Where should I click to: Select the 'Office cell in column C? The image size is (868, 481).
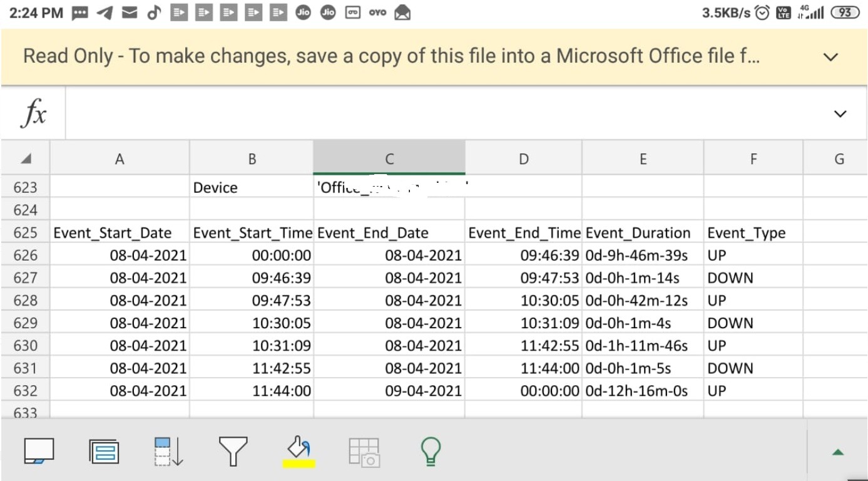click(x=389, y=187)
